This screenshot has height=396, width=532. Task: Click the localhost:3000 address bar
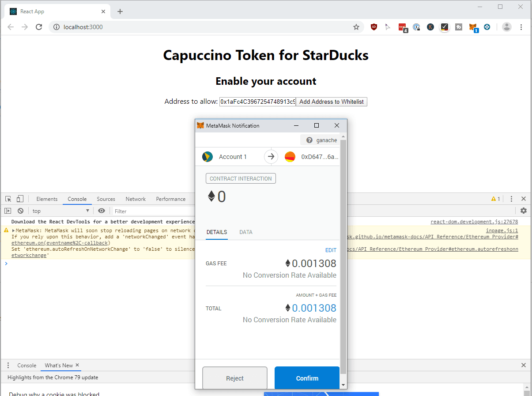[x=207, y=27]
